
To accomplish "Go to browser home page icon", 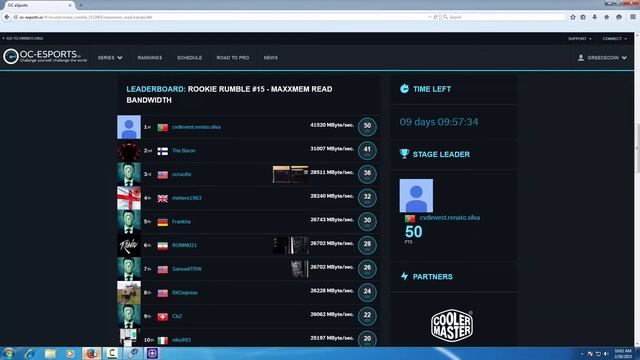I will pos(607,17).
